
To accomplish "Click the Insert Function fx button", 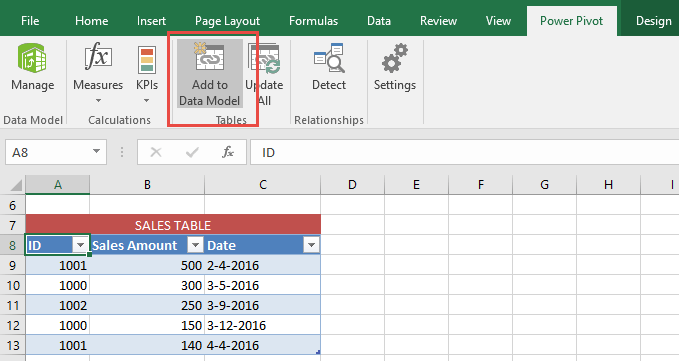I will pos(228,152).
